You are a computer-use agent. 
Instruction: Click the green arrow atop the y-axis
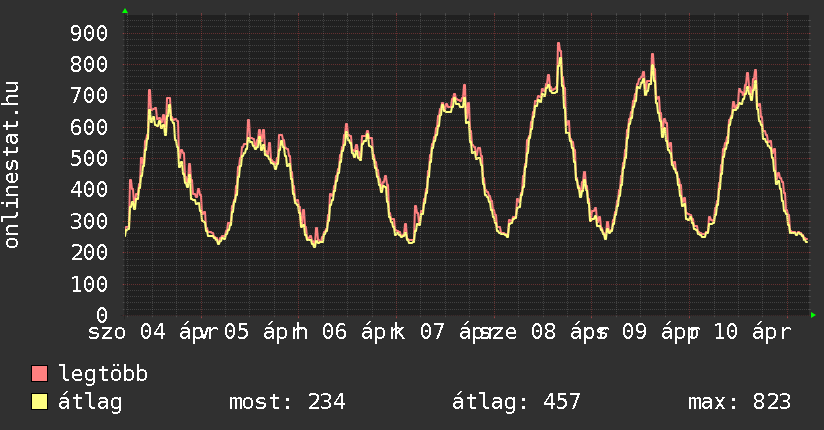125,11
